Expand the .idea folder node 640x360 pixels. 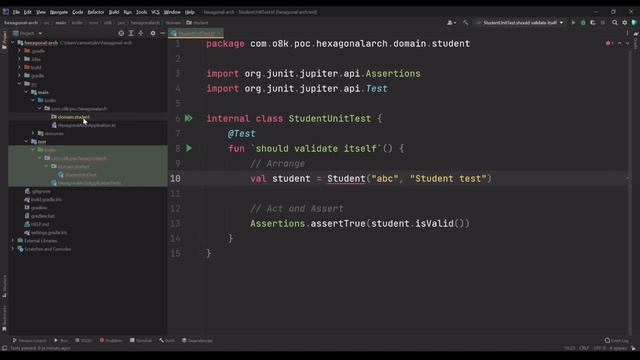[x=20, y=59]
